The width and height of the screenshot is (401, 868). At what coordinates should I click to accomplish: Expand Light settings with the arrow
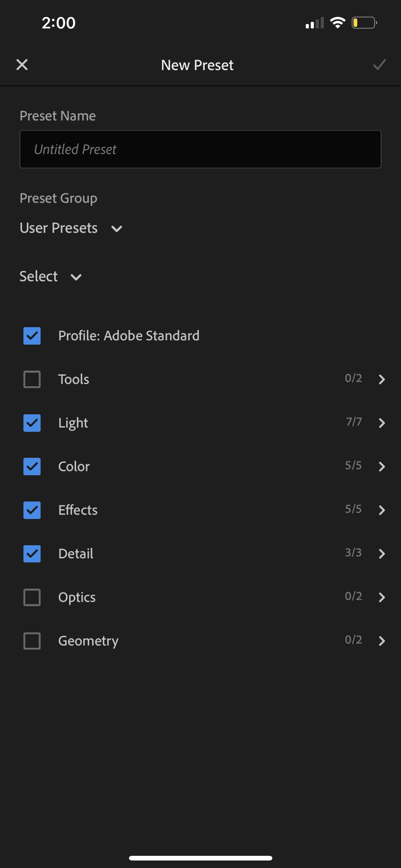381,423
